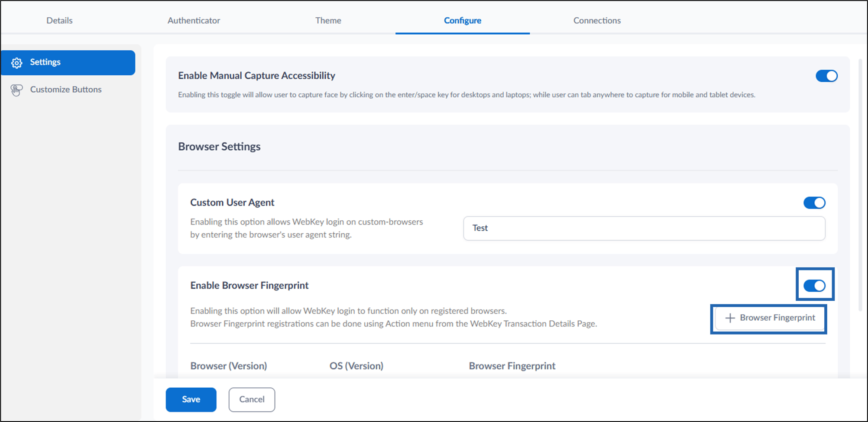Go to the Theme tab

point(328,20)
